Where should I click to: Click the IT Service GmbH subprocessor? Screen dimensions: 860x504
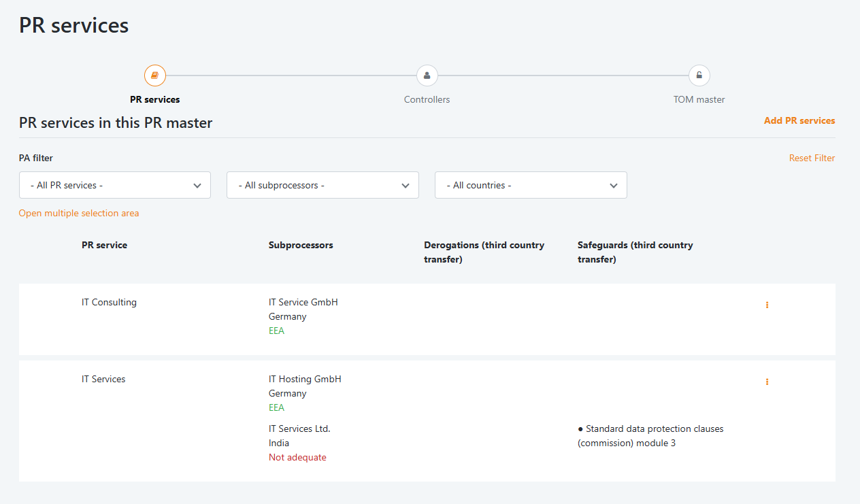pyautogui.click(x=303, y=302)
